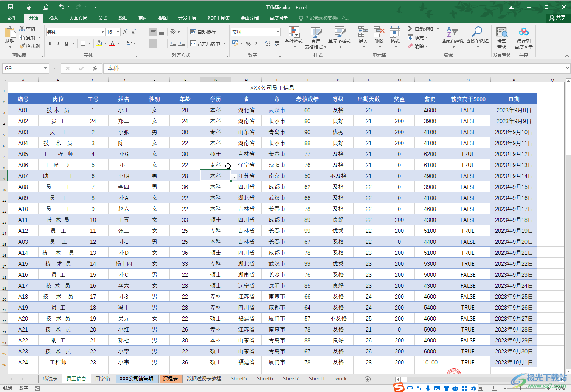Switch to the 成绩表 sheet tab
571x392 pixels.
[50, 378]
